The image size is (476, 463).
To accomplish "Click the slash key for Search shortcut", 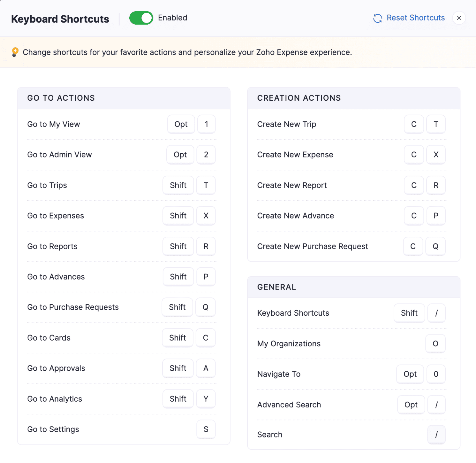I will coord(436,435).
